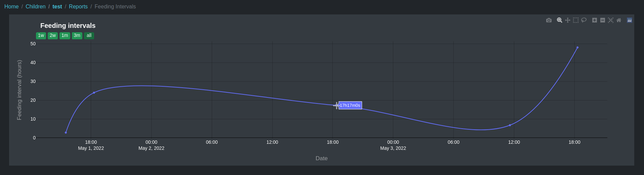Select the Pan arrows tool

coord(568,20)
